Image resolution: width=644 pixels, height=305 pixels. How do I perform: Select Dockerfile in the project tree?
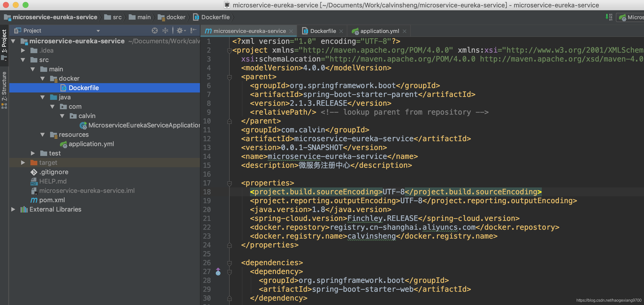[x=104, y=88]
